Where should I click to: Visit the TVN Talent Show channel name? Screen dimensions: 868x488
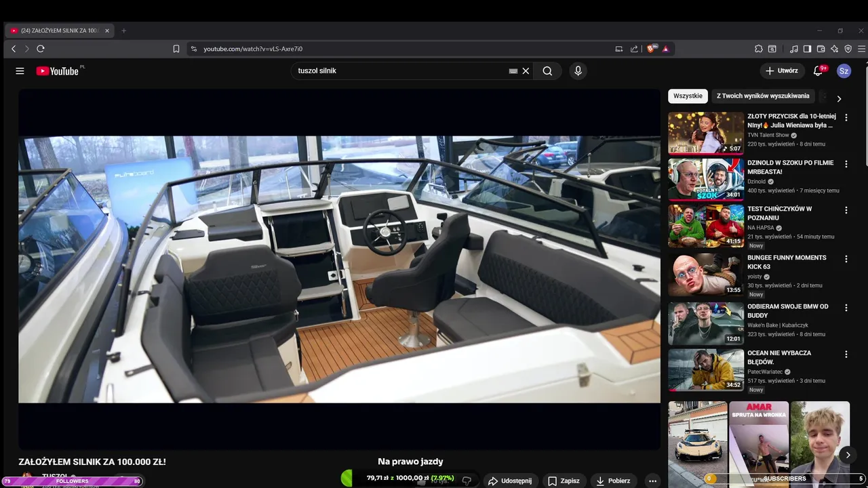click(x=768, y=135)
